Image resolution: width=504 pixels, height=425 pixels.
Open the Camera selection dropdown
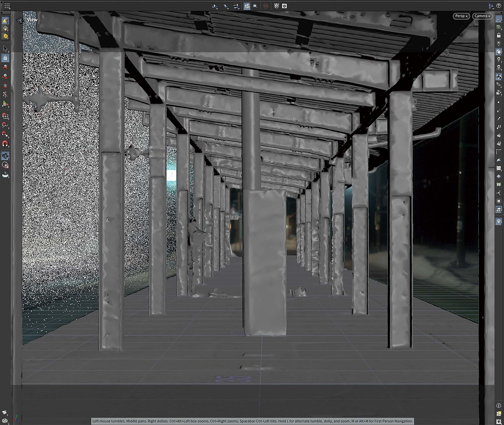[x=482, y=16]
